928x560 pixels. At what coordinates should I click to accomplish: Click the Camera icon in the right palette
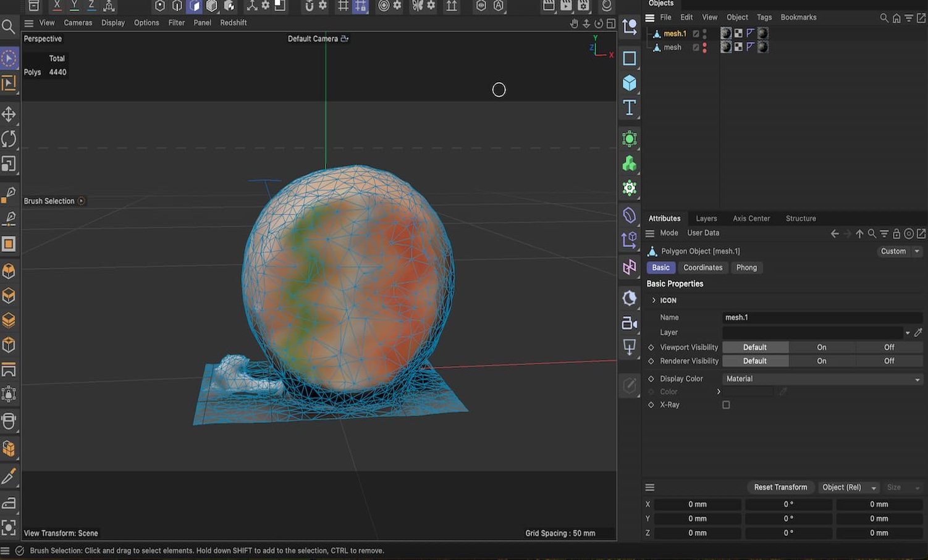click(x=628, y=323)
